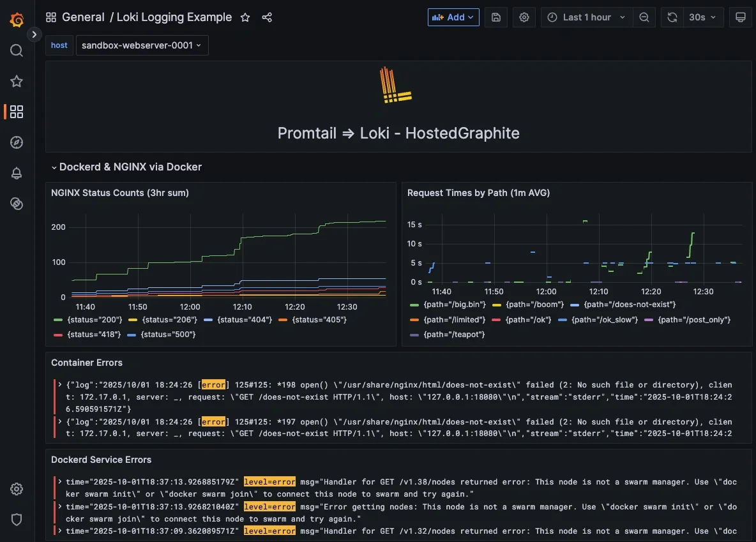Open the host variable dropdown
Image resolution: width=756 pixels, height=542 pixels.
pos(142,45)
